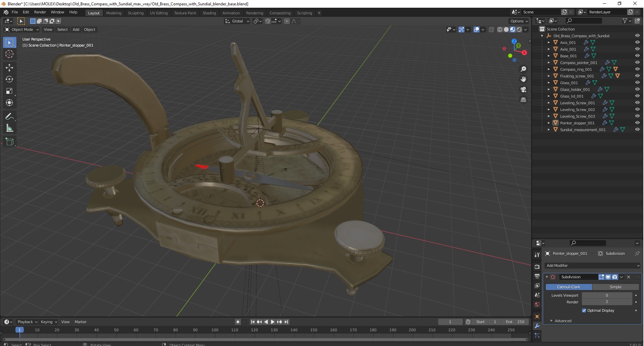Hide Base_001 in the outliner
Viewport: 644px width, 346px height.
coord(637,56)
